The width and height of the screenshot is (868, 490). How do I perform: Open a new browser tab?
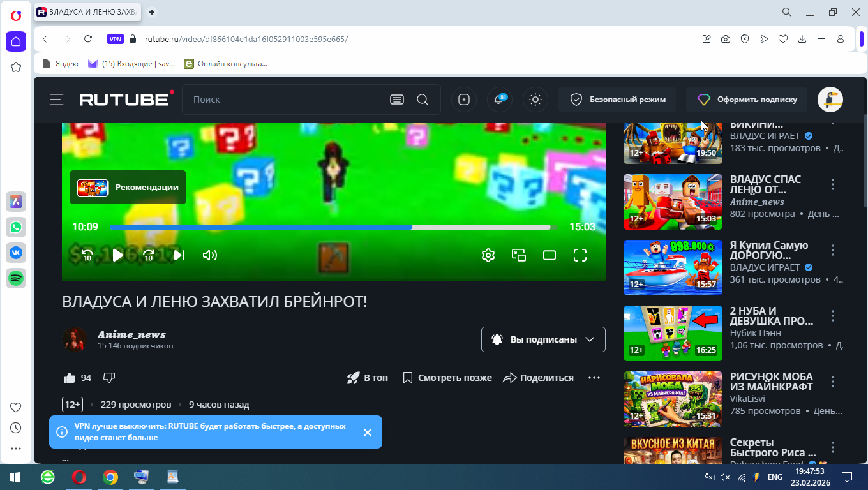[x=152, y=12]
